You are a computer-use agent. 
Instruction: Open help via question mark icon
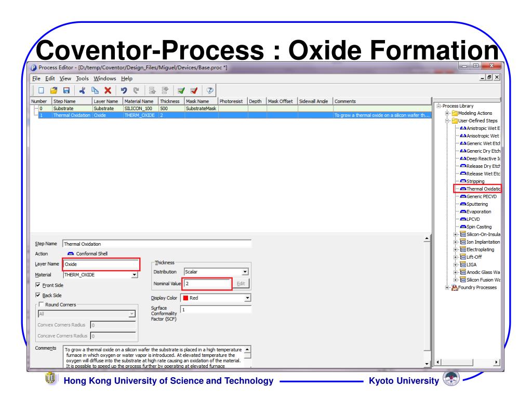[x=210, y=90]
